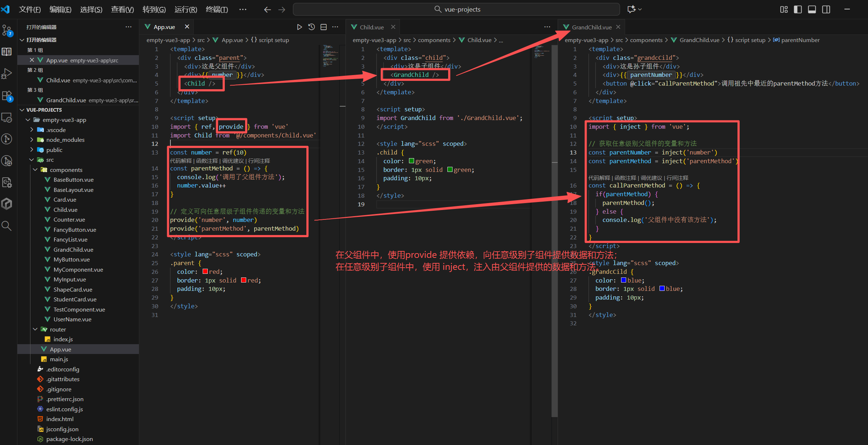Switch to the Child.vue editor tab
868x445 pixels.
point(372,27)
